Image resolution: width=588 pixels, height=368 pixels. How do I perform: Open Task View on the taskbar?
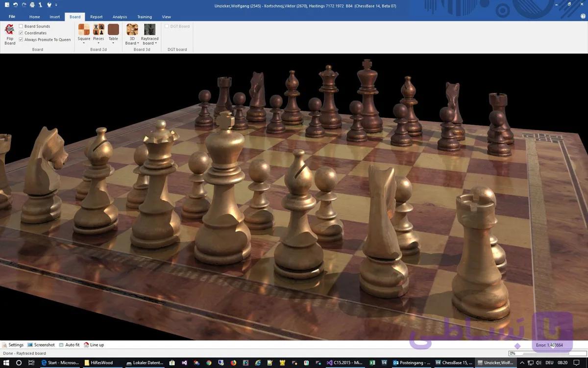tap(31, 363)
